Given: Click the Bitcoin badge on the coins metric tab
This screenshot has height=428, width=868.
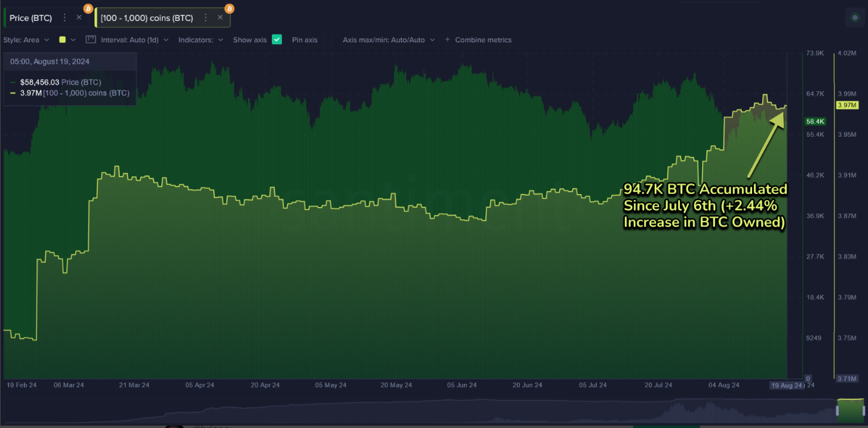Looking at the screenshot, I should (229, 10).
